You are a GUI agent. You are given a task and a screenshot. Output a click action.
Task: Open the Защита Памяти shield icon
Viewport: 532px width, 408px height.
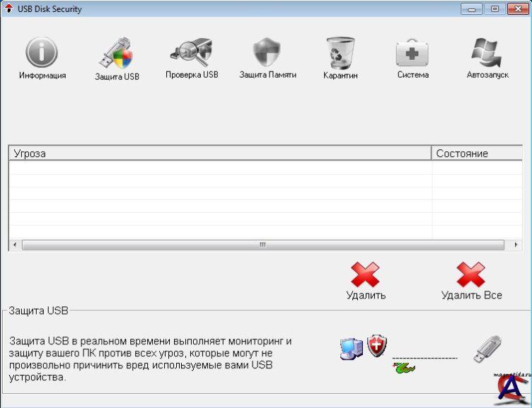tap(267, 53)
